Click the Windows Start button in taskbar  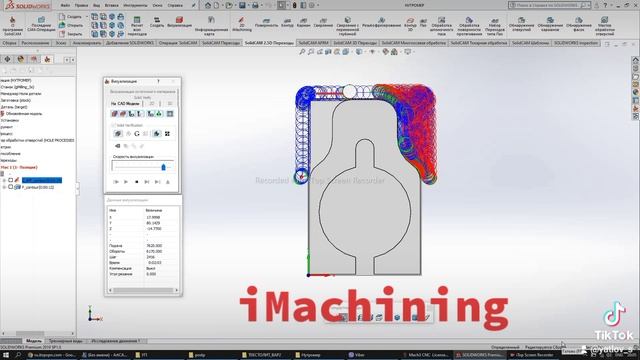[x=6, y=355]
